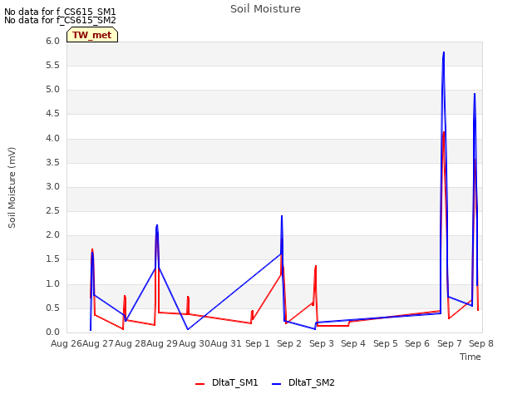Image resolution: width=532 pixels, height=399 pixels.
Task: Click the Time axis label
Action: (470, 357)
